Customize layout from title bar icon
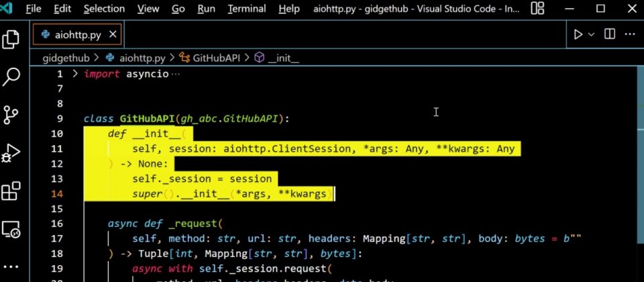Screen dimensions: 644x282 (x=537, y=8)
